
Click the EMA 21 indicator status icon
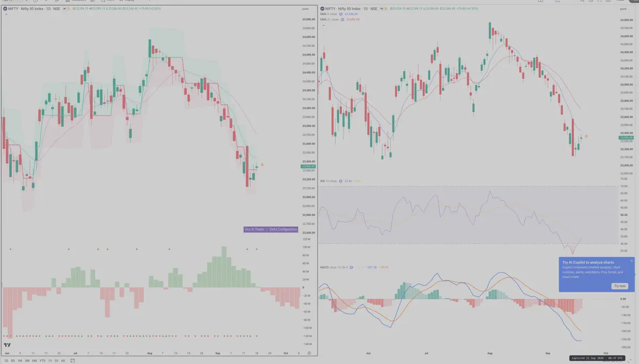[342, 19]
